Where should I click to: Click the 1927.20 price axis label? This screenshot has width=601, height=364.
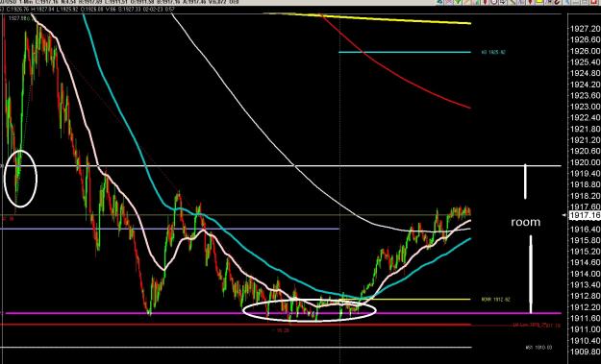click(x=585, y=29)
